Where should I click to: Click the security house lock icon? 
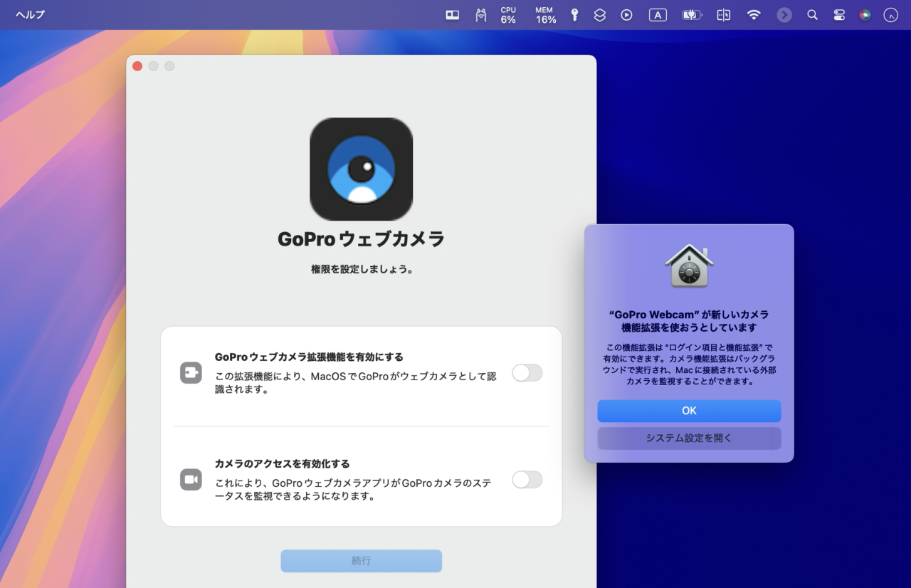(x=689, y=266)
